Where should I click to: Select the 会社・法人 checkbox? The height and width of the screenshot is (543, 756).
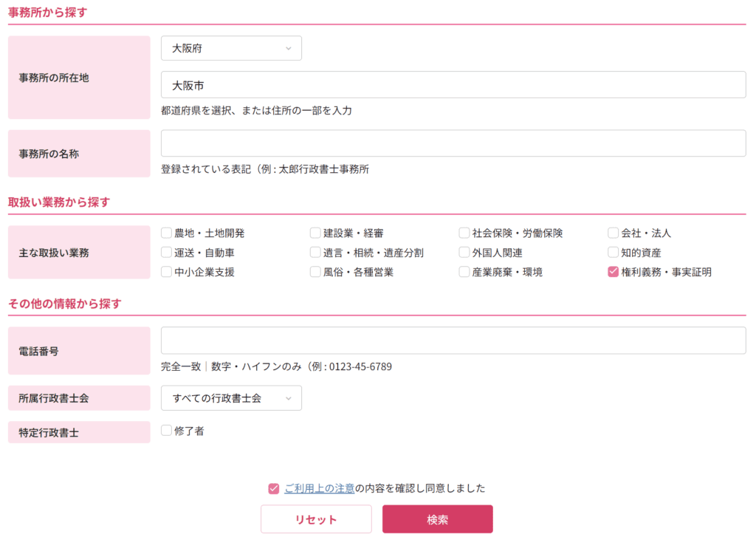[x=613, y=233]
